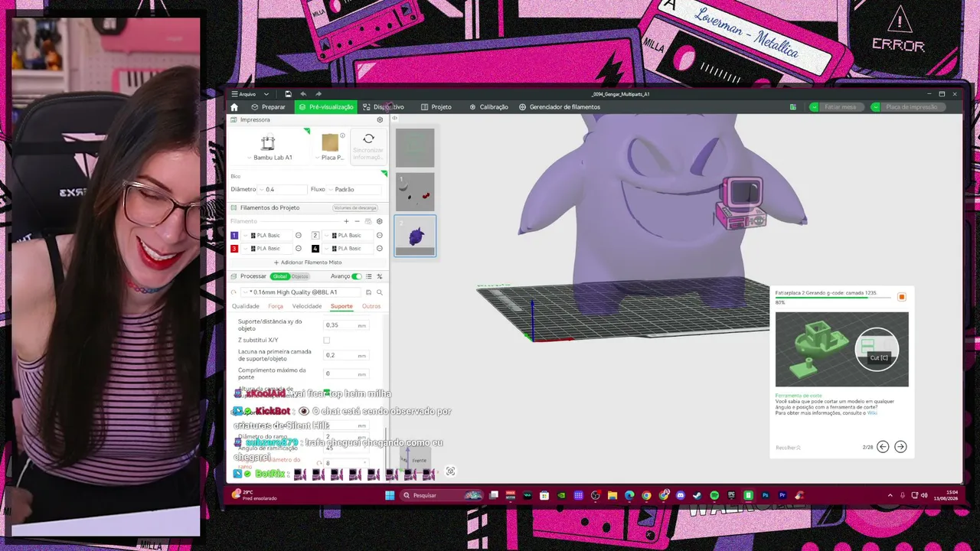Edit filament 1 PLA Basic preset
Image resolution: width=980 pixels, height=551 pixels.
299,235
